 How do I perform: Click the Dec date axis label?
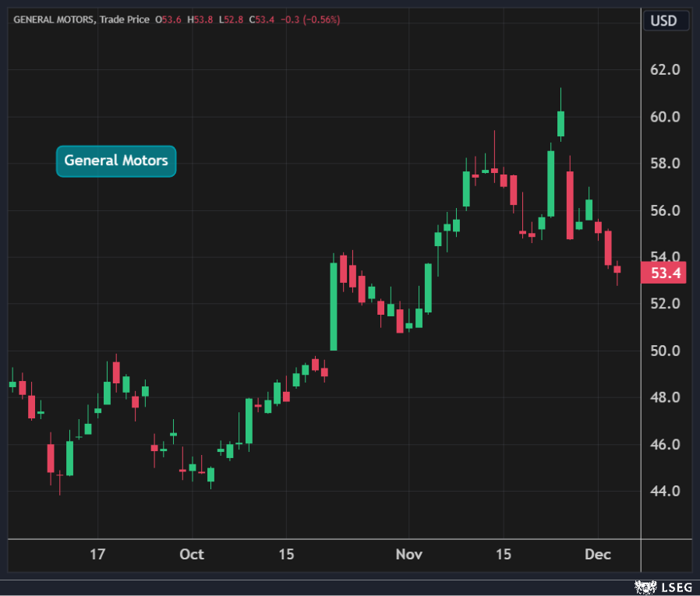599,555
